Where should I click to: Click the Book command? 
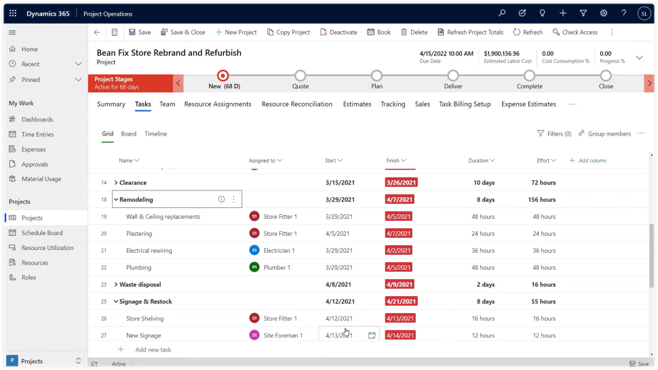pyautogui.click(x=379, y=32)
